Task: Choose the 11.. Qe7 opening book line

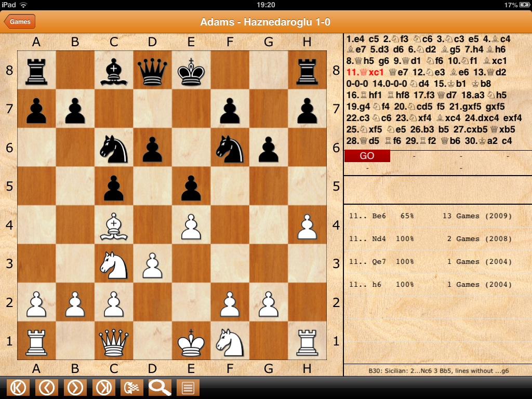Action: [x=430, y=262]
